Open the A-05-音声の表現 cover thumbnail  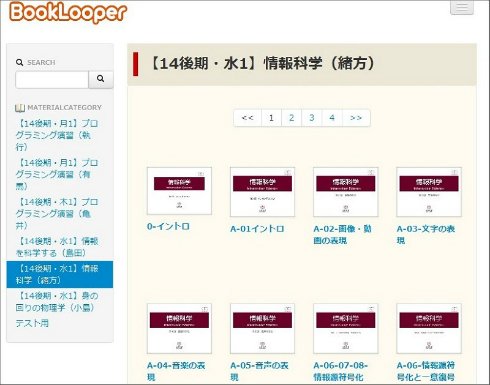[262, 328]
